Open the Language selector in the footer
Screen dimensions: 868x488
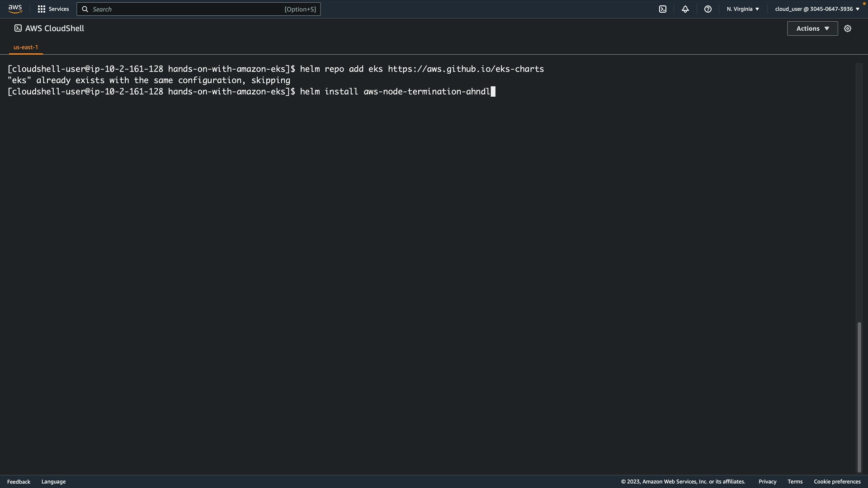point(53,482)
